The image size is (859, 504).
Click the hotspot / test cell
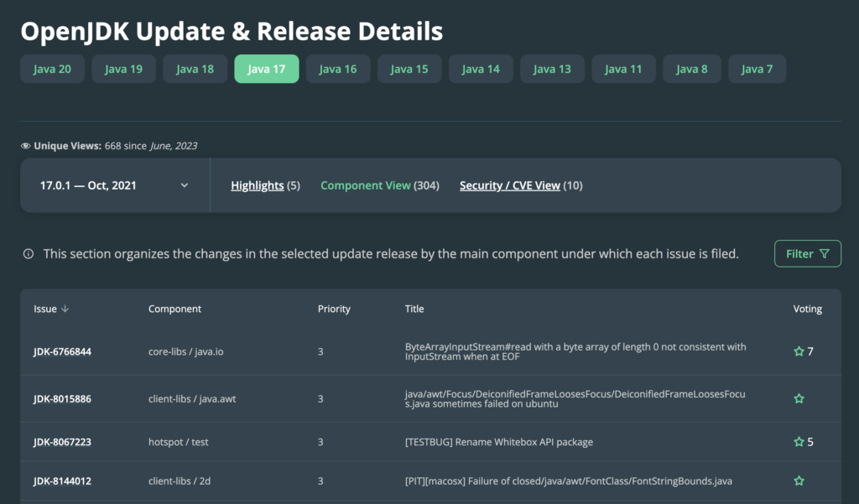coord(178,442)
